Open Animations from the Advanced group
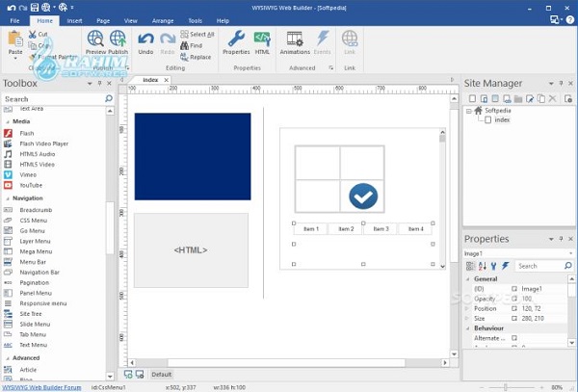This screenshot has width=578, height=392. pyautogui.click(x=295, y=39)
